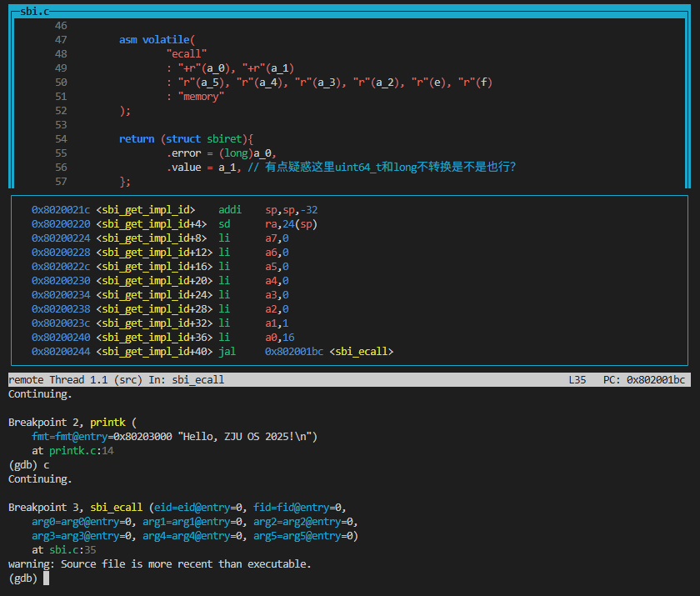The width and height of the screenshot is (700, 596).
Task: Click the L35 line indicator in status bar
Action: 577,380
